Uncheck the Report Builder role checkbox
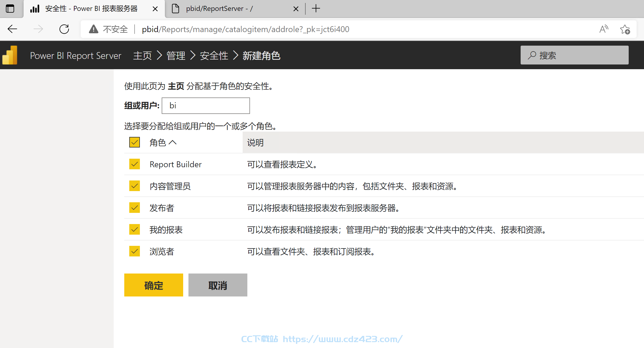644x348 pixels. click(x=135, y=164)
